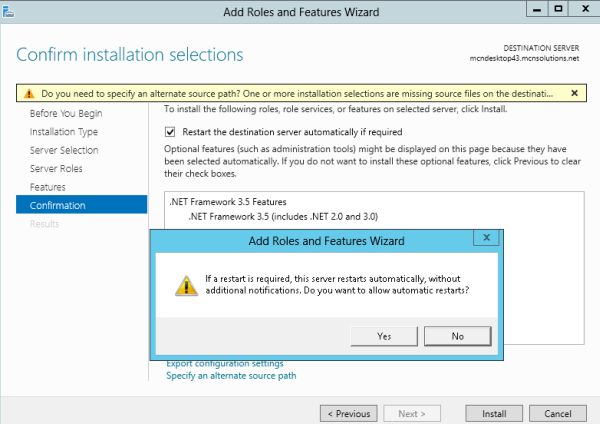Dismiss the yellow alternate source path banner

574,93
